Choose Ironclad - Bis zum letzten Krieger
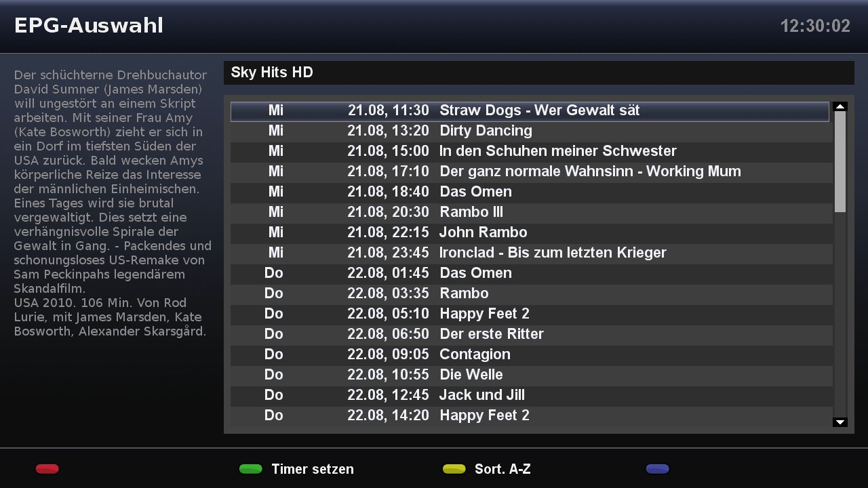Image resolution: width=868 pixels, height=488 pixels. tap(553, 253)
